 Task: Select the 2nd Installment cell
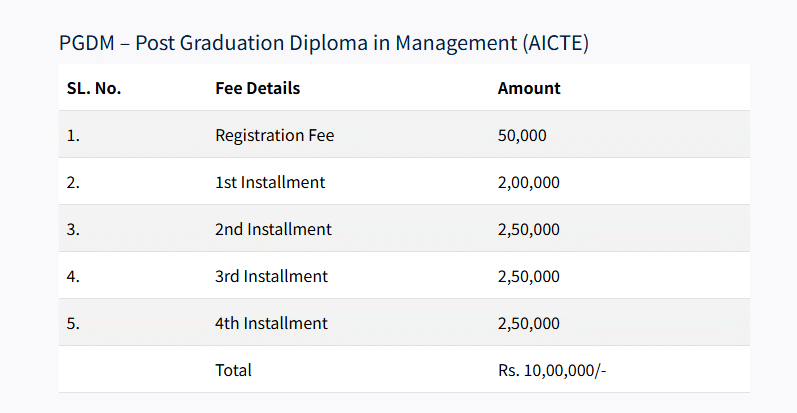273,229
